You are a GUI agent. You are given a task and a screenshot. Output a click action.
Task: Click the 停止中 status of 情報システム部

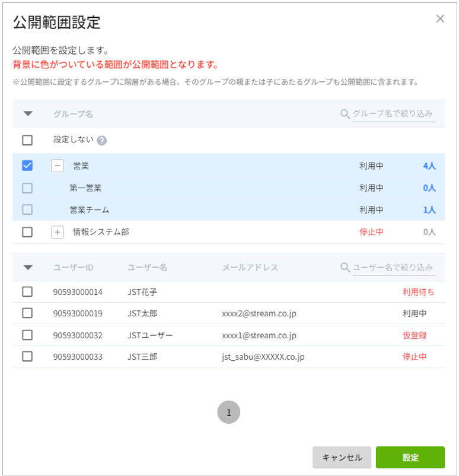[371, 232]
